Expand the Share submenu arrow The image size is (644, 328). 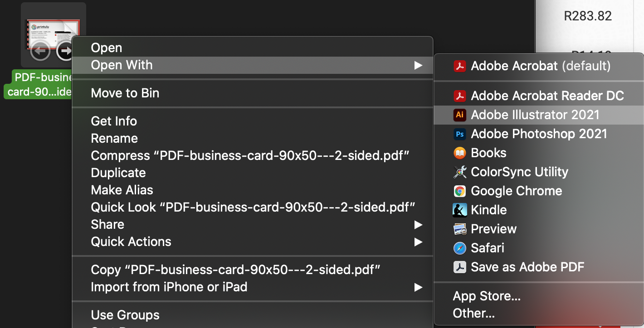[x=418, y=225]
